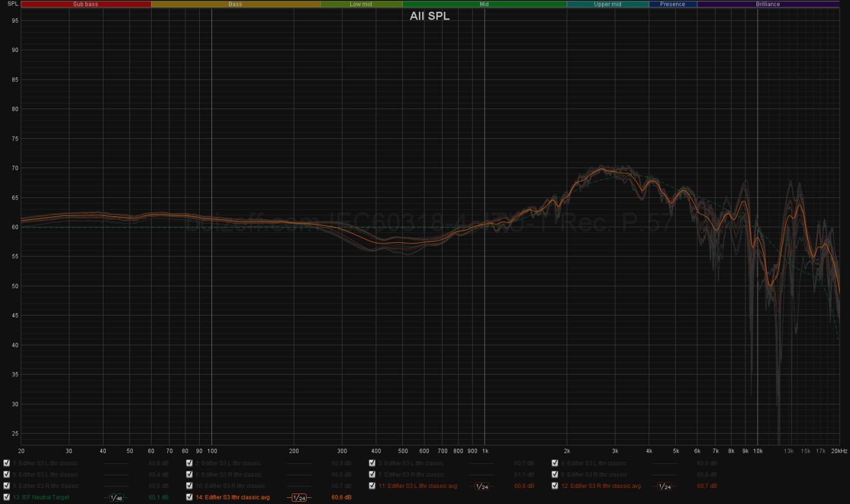850x504 pixels.
Task: Uncheck trace 1 Edifier S3 L lthr classic
Action: click(x=7, y=463)
